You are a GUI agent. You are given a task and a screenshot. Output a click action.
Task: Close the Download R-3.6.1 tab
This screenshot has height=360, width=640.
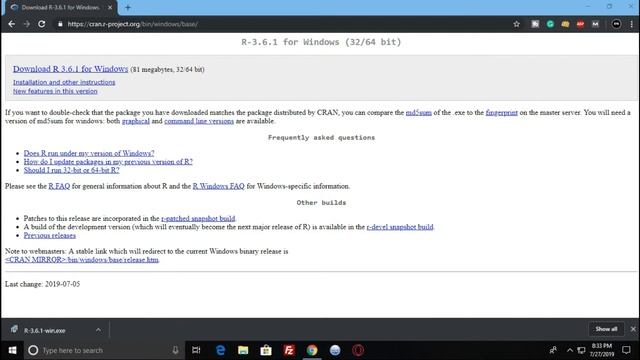click(x=110, y=7)
